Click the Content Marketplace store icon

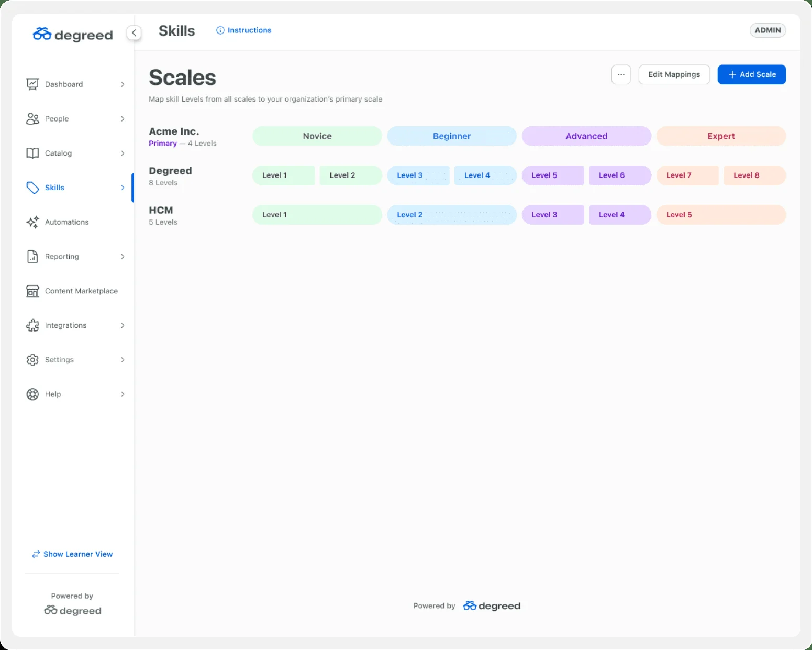point(32,291)
